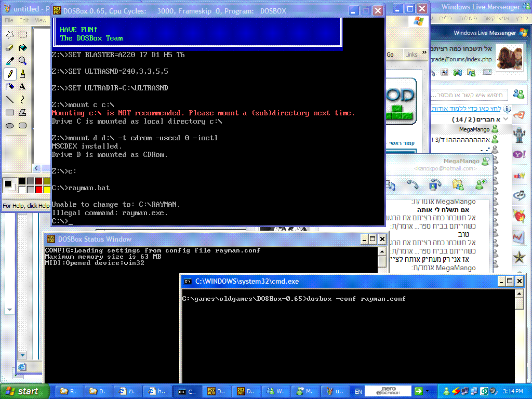This screenshot has height=399, width=532.
Task: Click the Nero search box in taskbar
Action: (388, 391)
